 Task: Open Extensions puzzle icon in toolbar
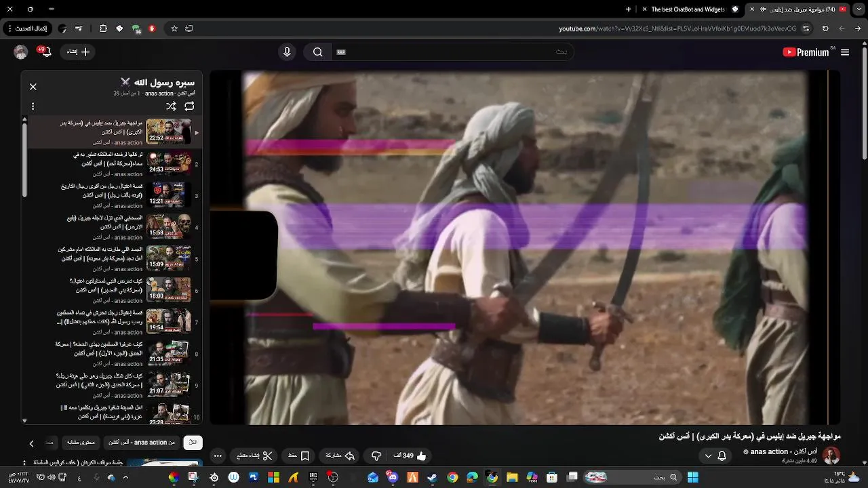[x=103, y=28]
